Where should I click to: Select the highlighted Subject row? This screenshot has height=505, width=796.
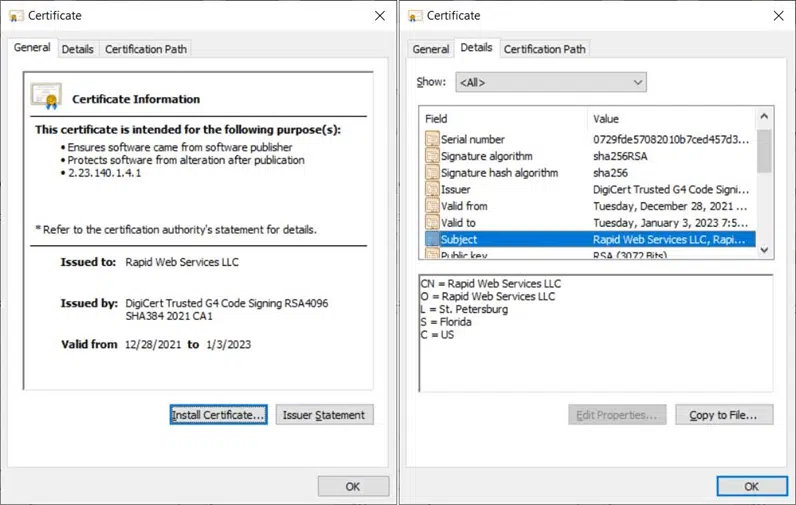(590, 239)
